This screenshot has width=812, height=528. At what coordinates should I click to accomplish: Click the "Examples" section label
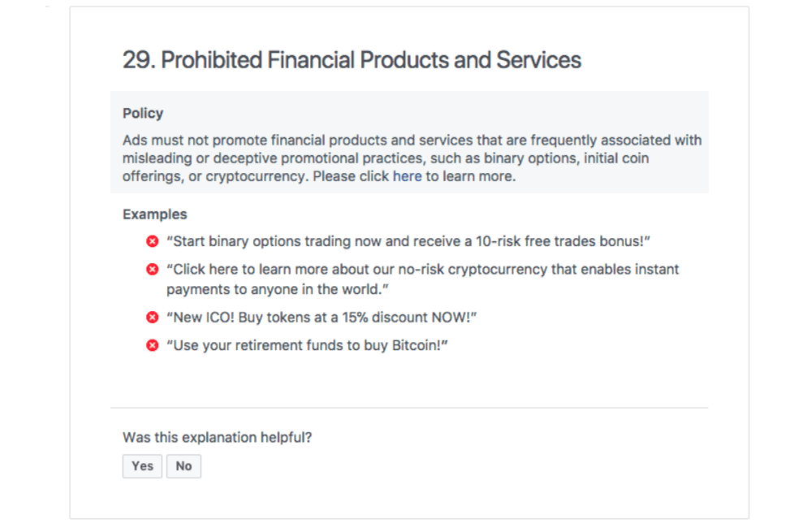click(x=154, y=214)
